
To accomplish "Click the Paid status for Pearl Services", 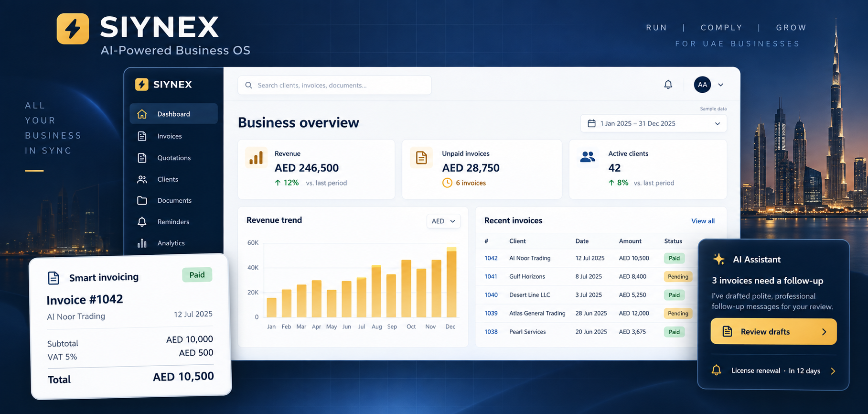I will tap(674, 332).
